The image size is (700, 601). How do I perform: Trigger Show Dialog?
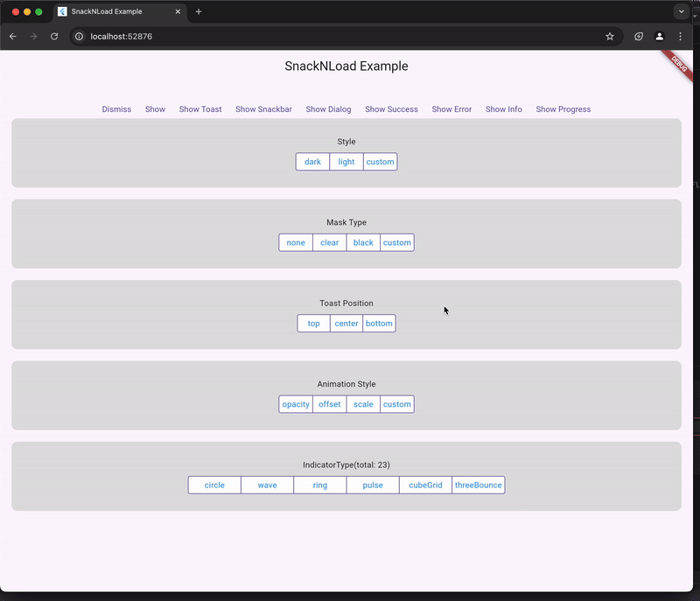[x=327, y=108]
